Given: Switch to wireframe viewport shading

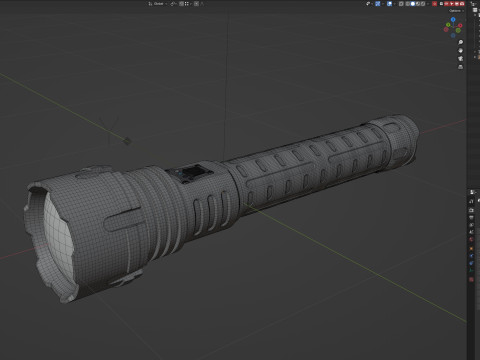Looking at the screenshot, I should [x=407, y=4].
